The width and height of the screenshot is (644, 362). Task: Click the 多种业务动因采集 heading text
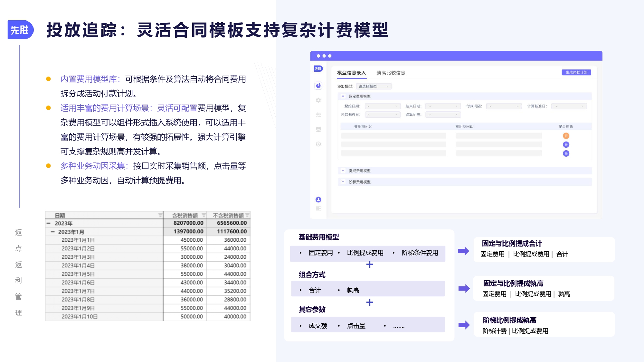(x=93, y=166)
